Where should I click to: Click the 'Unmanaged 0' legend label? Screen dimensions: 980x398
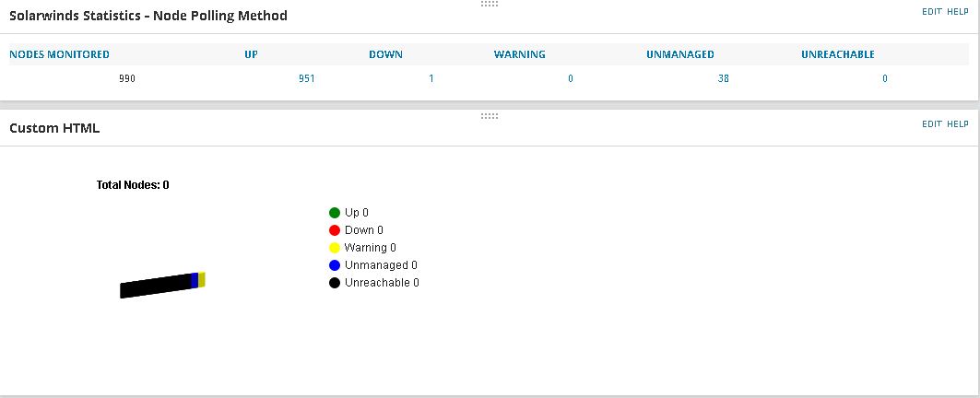tap(381, 265)
